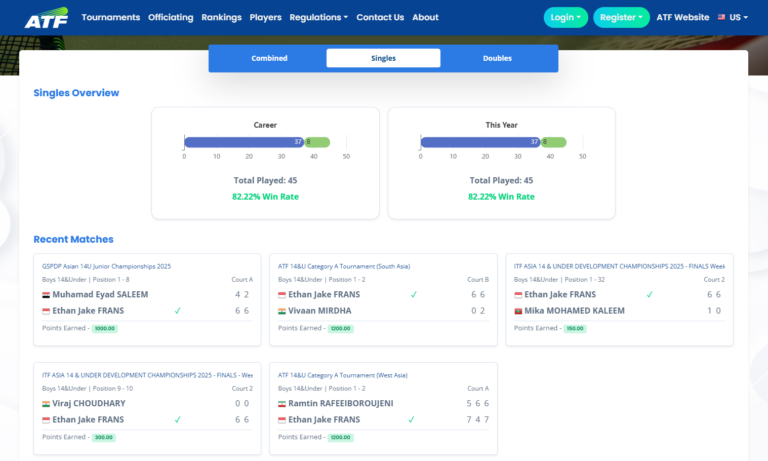Click Court A label in GSPDP card
This screenshot has height=461, width=768.
[242, 280]
